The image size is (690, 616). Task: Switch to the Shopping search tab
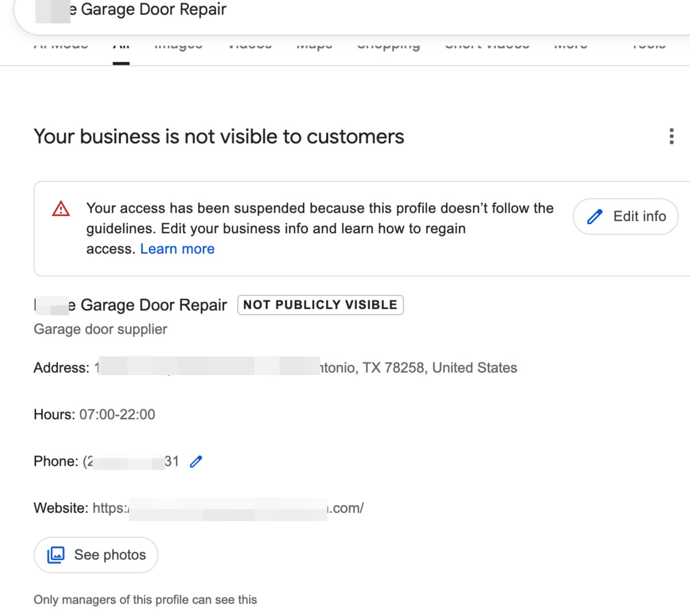click(388, 46)
